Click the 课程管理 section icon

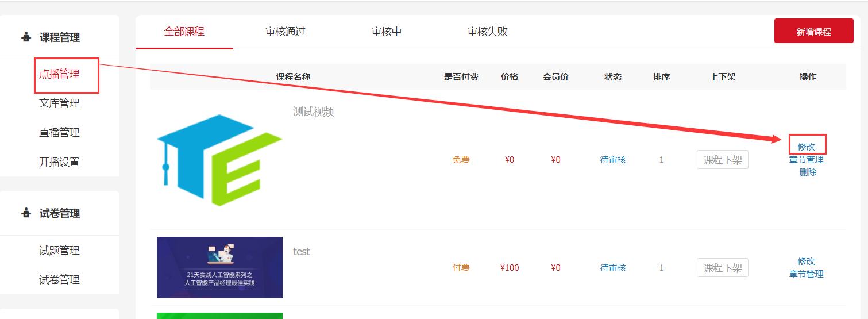[x=26, y=37]
